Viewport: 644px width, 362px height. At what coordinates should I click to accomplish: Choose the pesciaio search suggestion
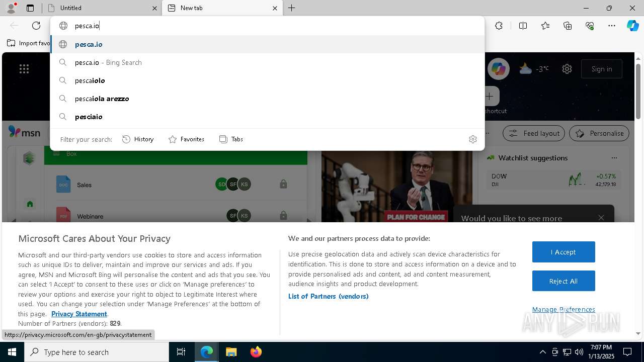click(267, 117)
